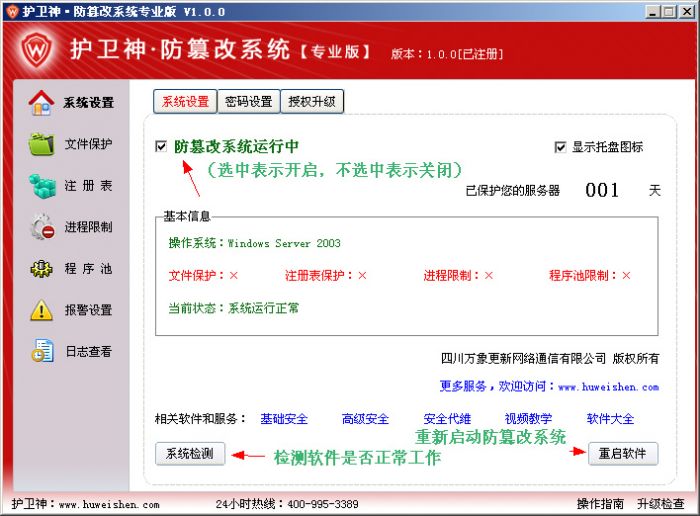Open 程序池 sidebar label
The width and height of the screenshot is (700, 516).
88,269
